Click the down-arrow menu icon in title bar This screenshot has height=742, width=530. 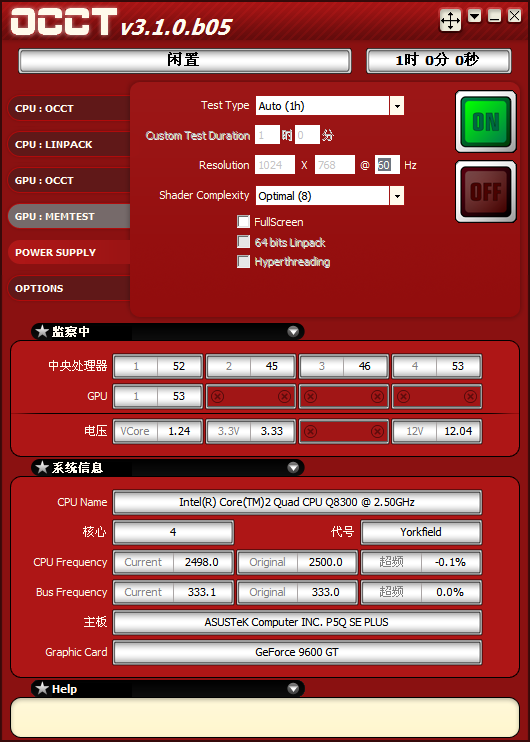pyautogui.click(x=475, y=16)
